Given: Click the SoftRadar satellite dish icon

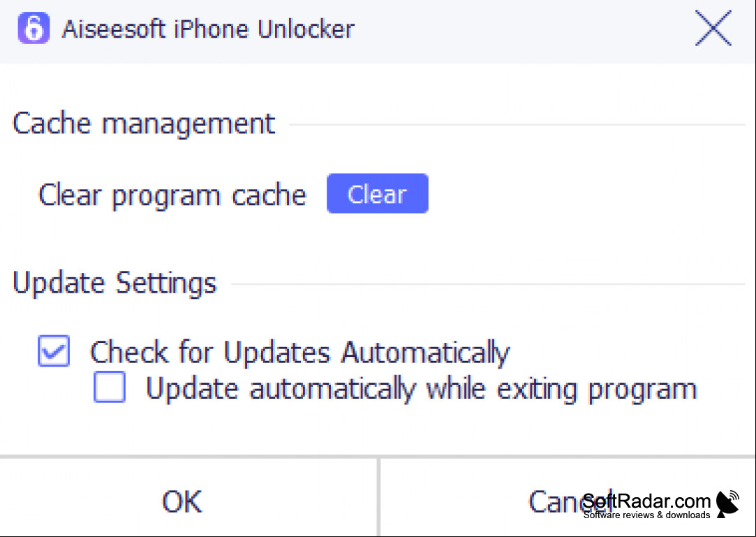Looking at the screenshot, I should pyautogui.click(x=727, y=503).
